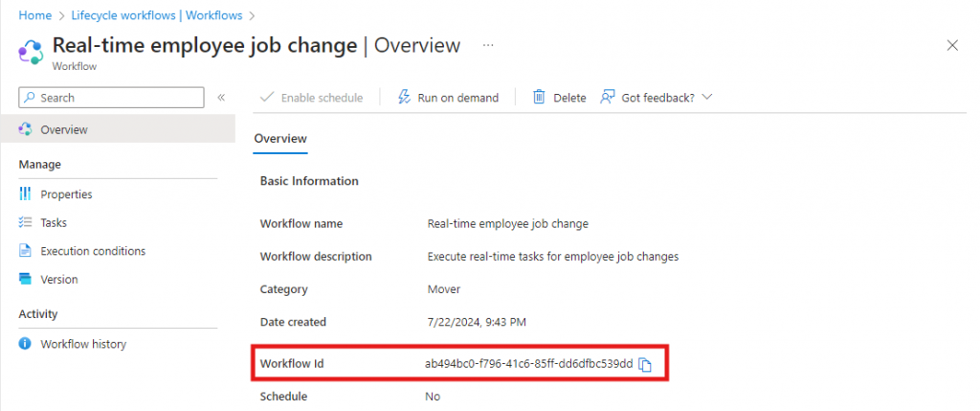Open Workflow history under Activity
This screenshot has width=980, height=411.
[83, 344]
